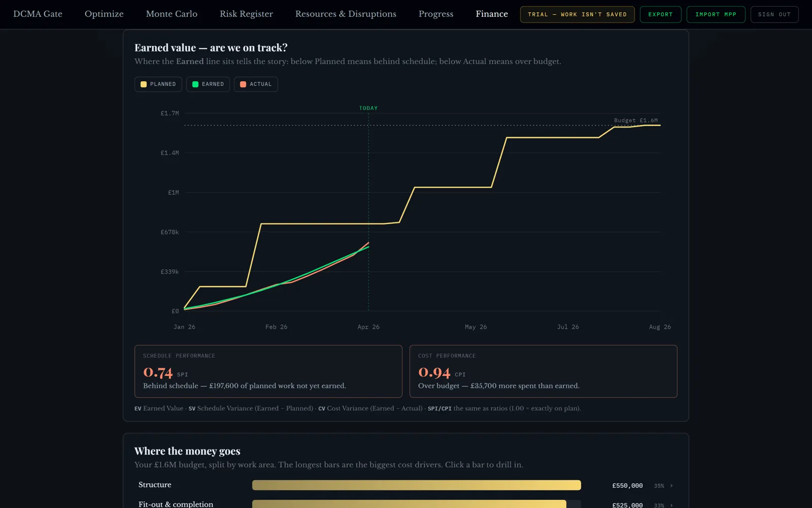Image resolution: width=812 pixels, height=508 pixels.
Task: Click the Apr 26 axis label
Action: pos(368,327)
